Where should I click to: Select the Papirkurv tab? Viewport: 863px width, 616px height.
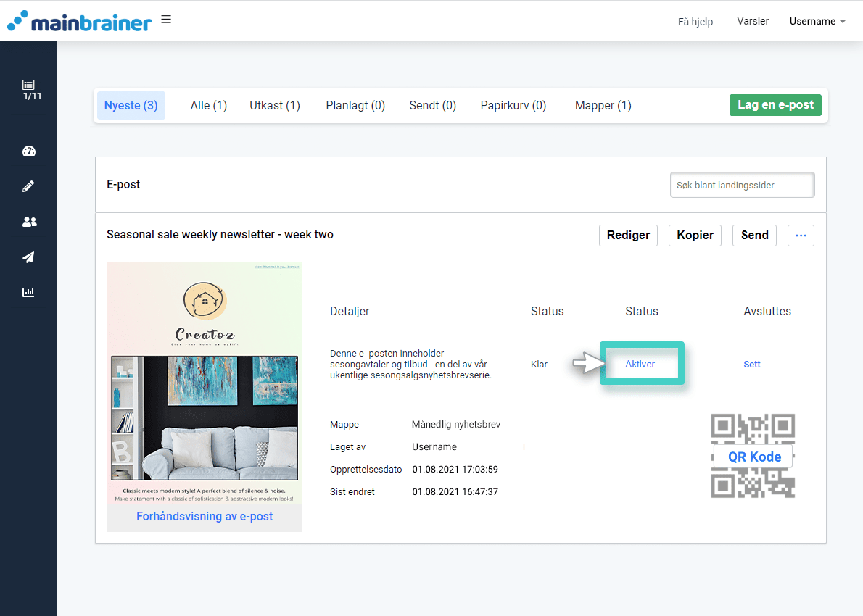point(513,105)
